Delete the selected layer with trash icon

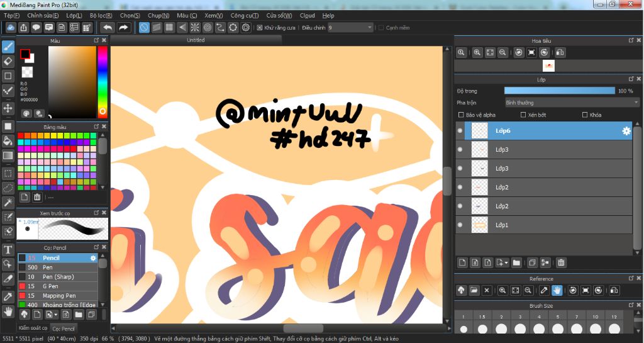(x=561, y=262)
